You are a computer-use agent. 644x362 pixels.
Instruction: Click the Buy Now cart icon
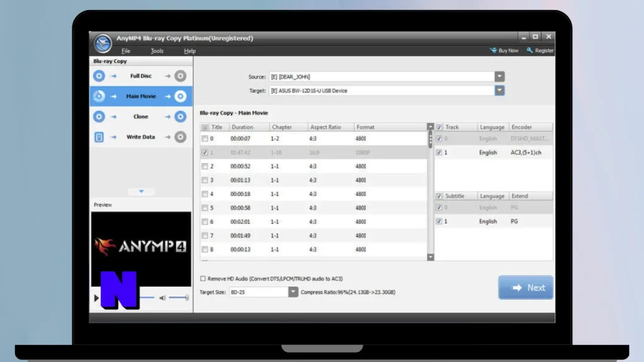(x=493, y=50)
